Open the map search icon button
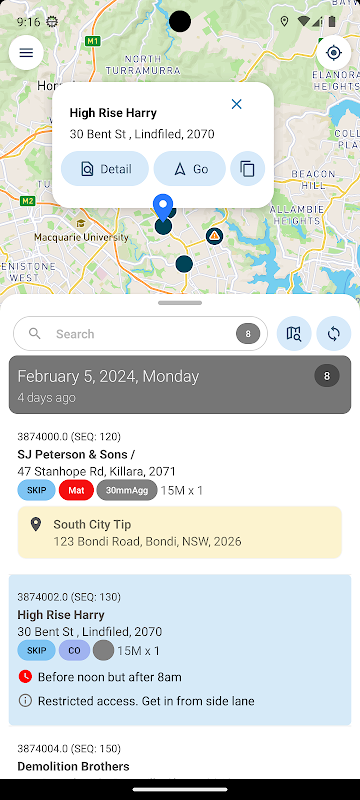 pyautogui.click(x=294, y=334)
